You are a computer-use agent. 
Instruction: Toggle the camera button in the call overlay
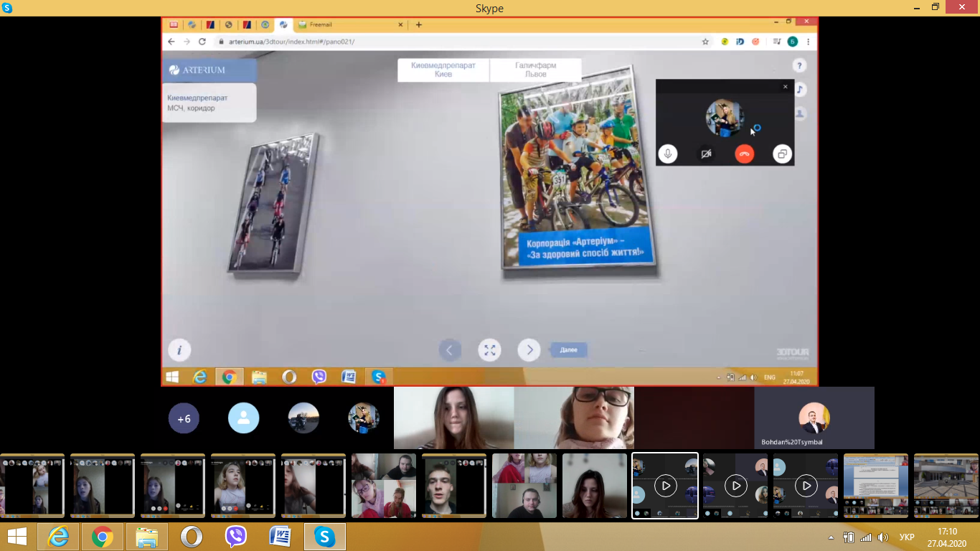point(707,154)
